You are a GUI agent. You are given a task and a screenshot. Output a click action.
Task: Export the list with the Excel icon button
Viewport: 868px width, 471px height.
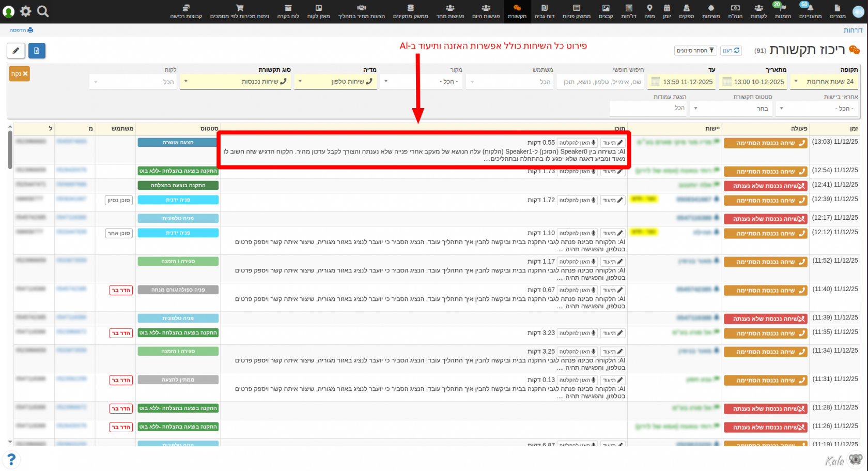click(36, 51)
